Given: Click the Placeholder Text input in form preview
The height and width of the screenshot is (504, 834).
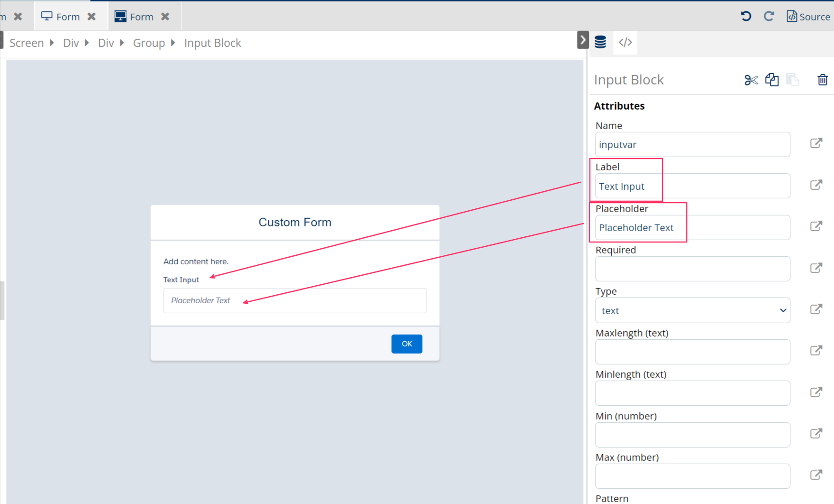Looking at the screenshot, I should (294, 301).
